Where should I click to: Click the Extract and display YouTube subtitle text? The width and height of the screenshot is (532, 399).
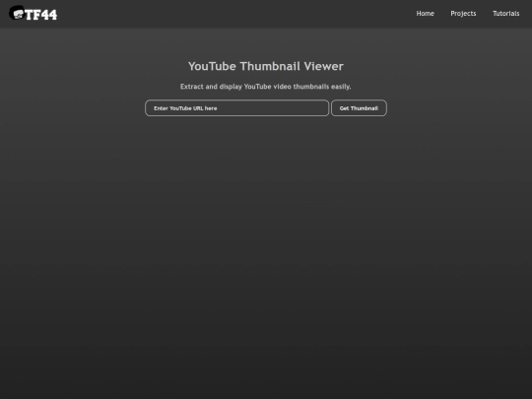[x=265, y=87]
